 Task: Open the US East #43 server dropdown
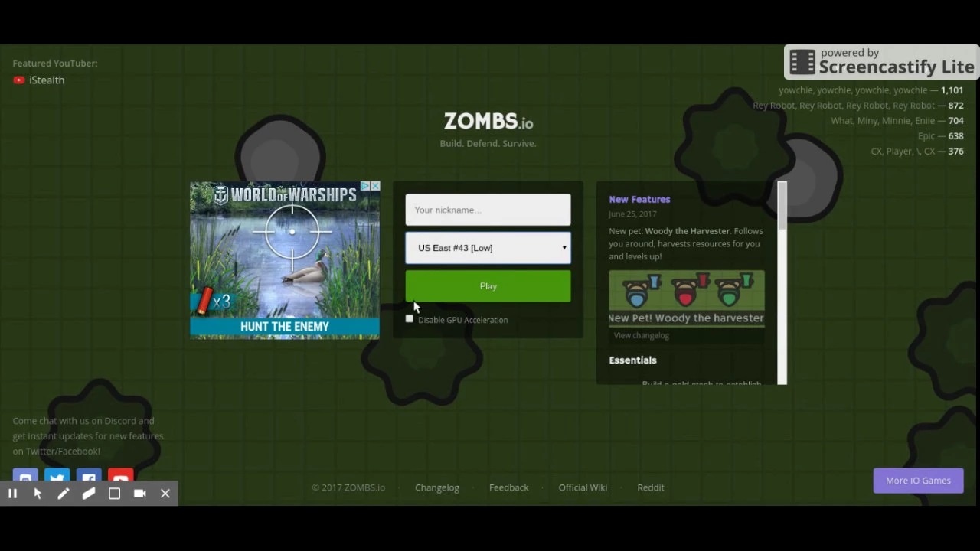click(488, 248)
